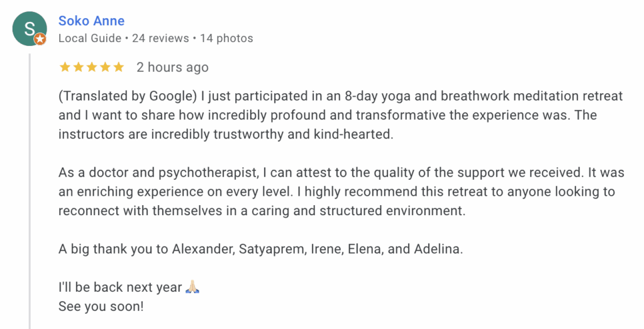Select the fourth rating star

tap(106, 67)
